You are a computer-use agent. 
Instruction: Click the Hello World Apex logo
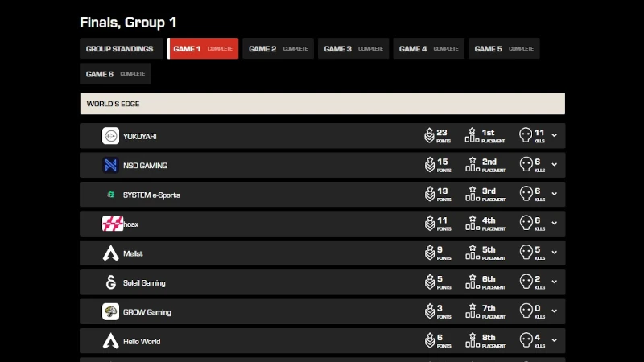[x=110, y=341]
